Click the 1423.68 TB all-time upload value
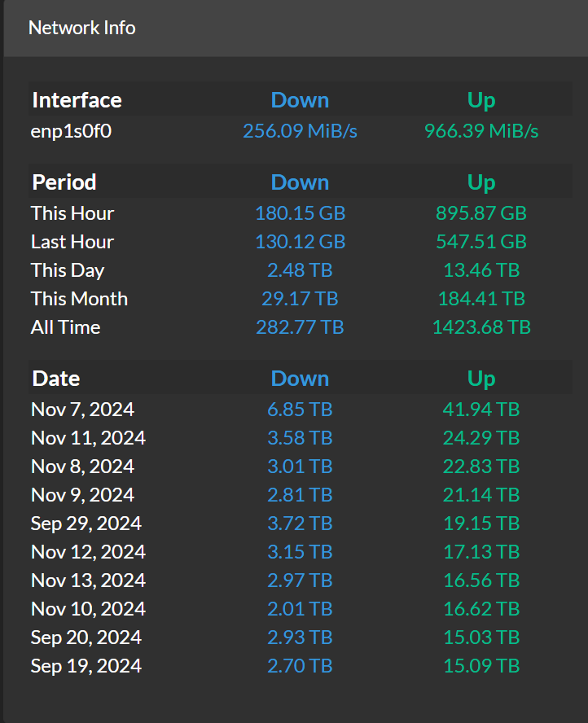 pos(481,327)
